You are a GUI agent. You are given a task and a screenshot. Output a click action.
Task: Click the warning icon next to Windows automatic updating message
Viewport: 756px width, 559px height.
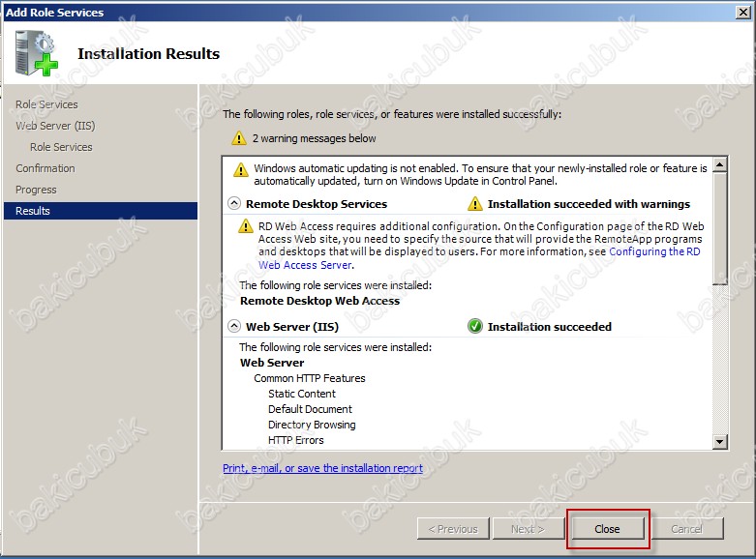tap(241, 169)
